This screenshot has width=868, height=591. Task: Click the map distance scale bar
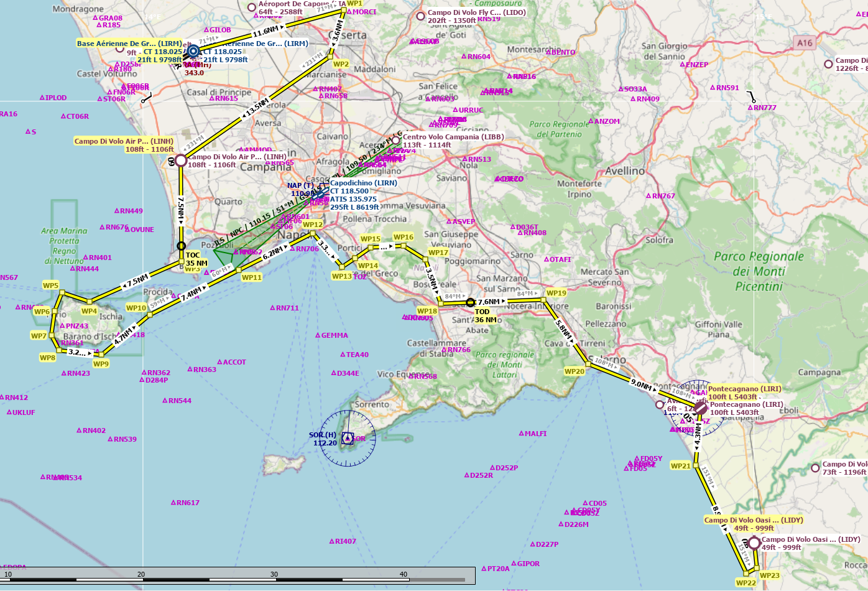click(238, 577)
